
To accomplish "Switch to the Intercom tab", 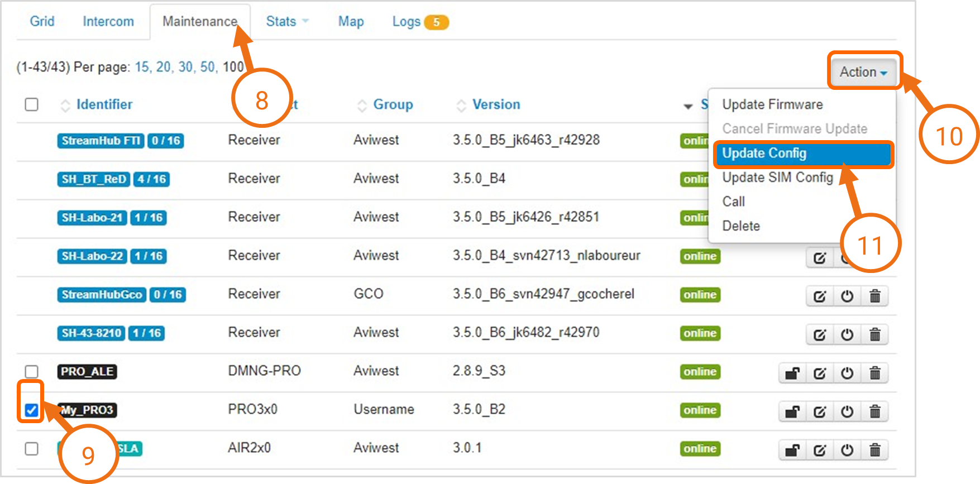I will tap(108, 22).
